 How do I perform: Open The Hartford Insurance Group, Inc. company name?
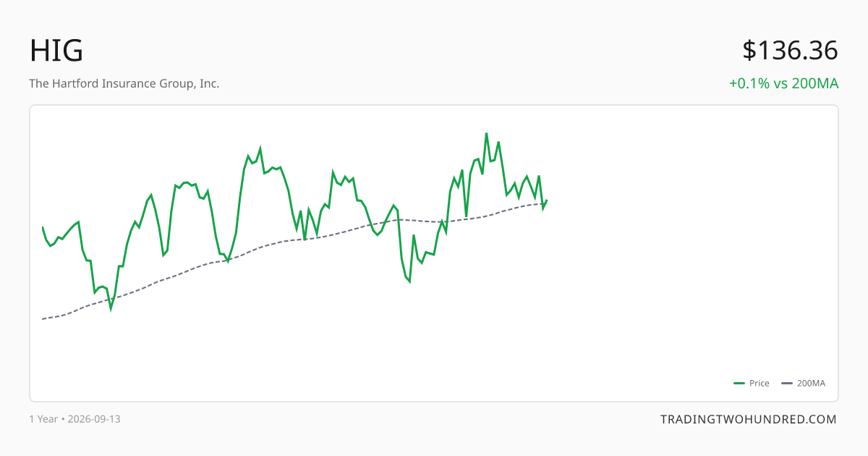pyautogui.click(x=124, y=83)
